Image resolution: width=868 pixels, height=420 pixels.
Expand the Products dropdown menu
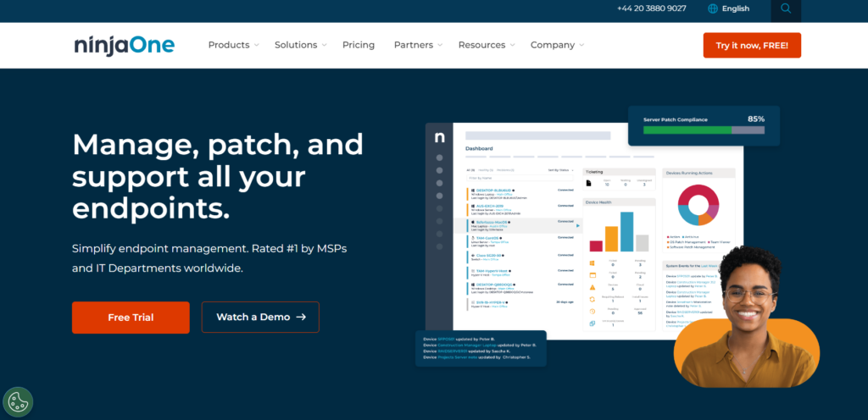coord(233,45)
